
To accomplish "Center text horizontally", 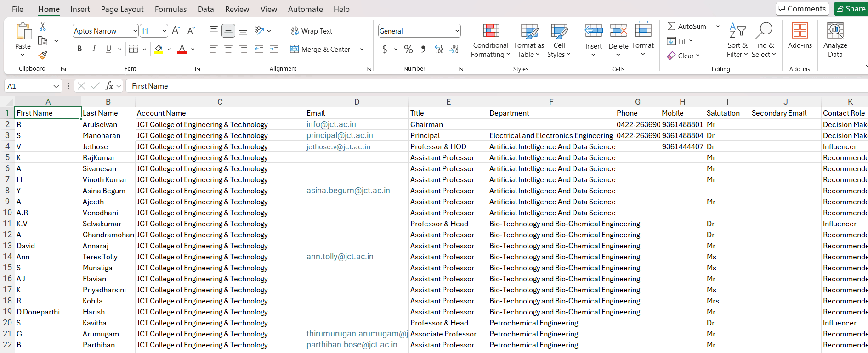I will click(x=228, y=49).
